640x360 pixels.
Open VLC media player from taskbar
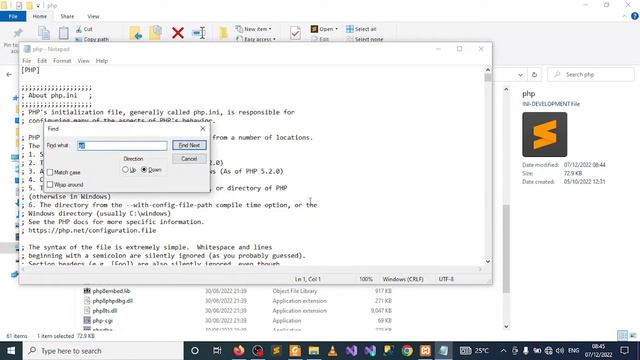click(x=333, y=351)
